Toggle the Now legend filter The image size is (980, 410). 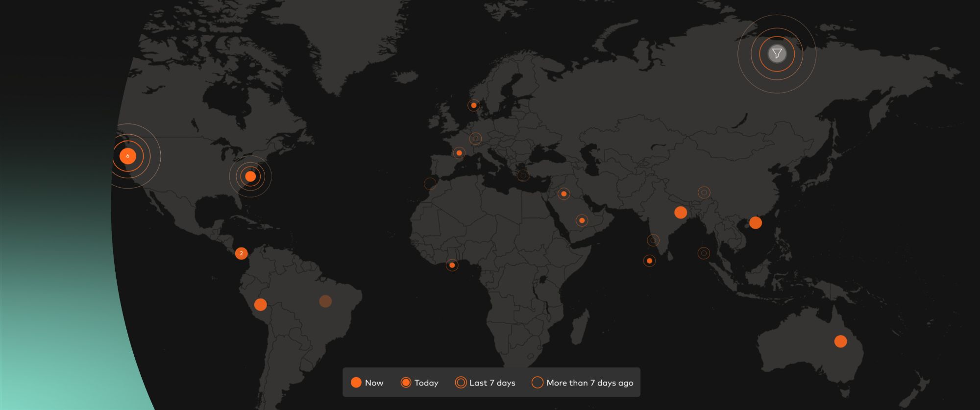pyautogui.click(x=367, y=383)
